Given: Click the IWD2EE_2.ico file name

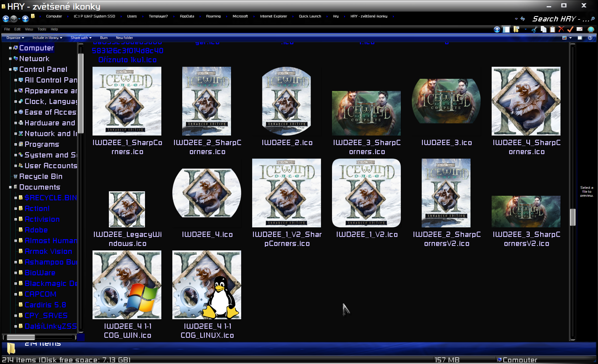Looking at the screenshot, I should [x=287, y=143].
